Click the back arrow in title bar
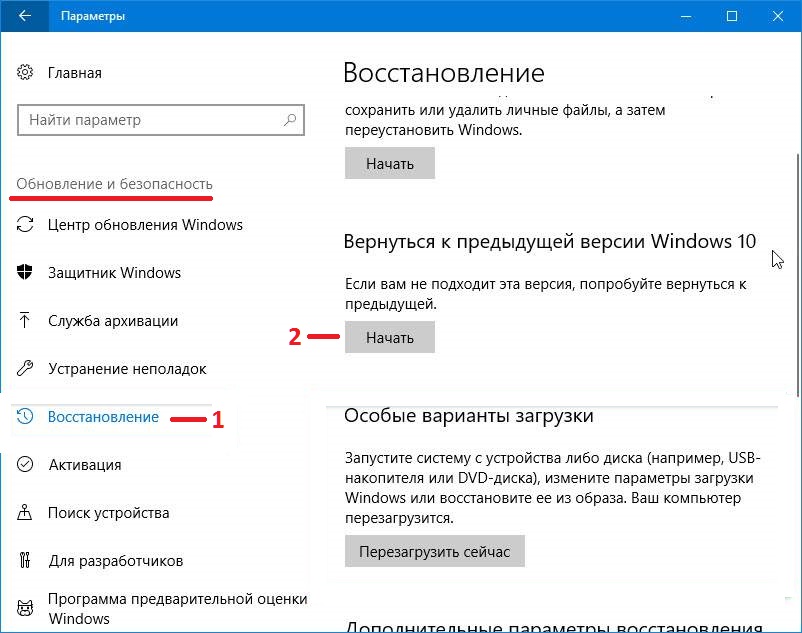This screenshot has width=802, height=633. point(25,16)
